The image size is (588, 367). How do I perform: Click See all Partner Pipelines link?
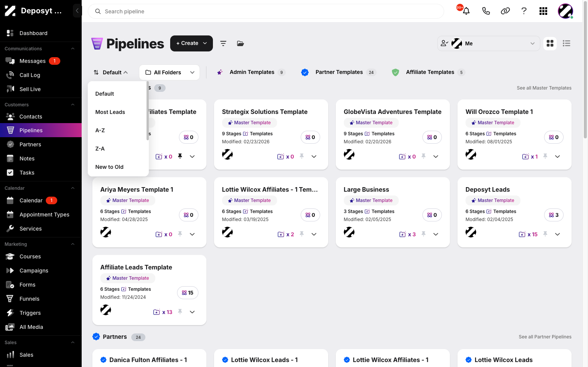545,337
